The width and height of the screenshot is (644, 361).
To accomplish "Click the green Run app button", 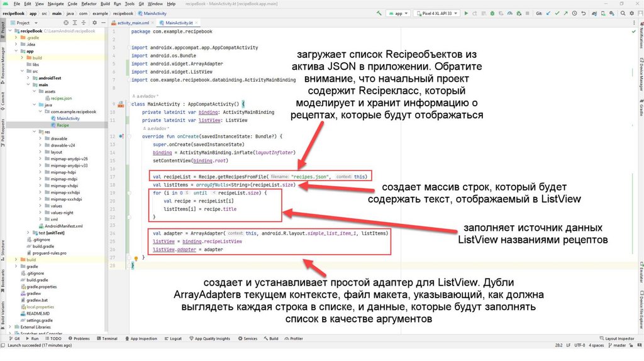I will tap(466, 13).
